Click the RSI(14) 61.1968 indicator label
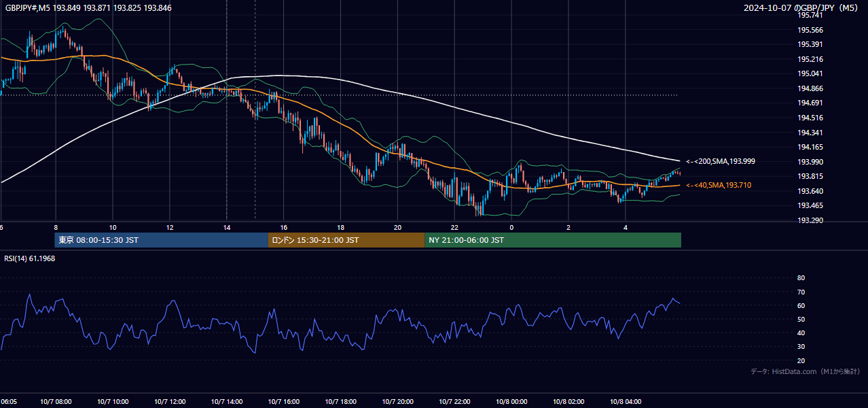 click(x=30, y=258)
